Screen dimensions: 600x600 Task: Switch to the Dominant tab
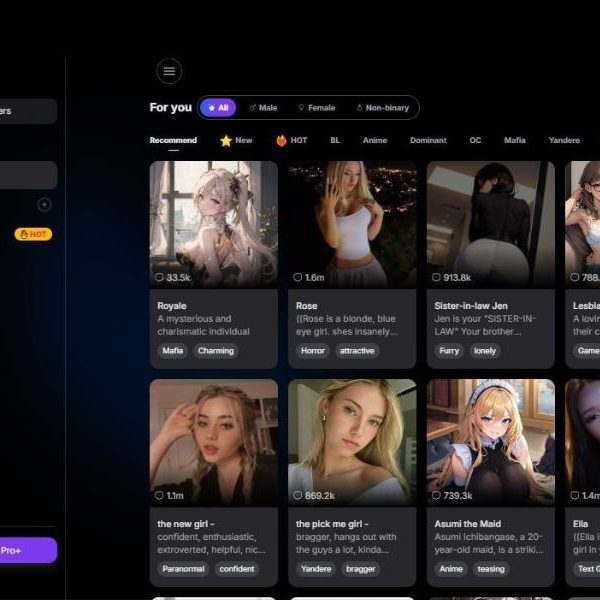428,141
